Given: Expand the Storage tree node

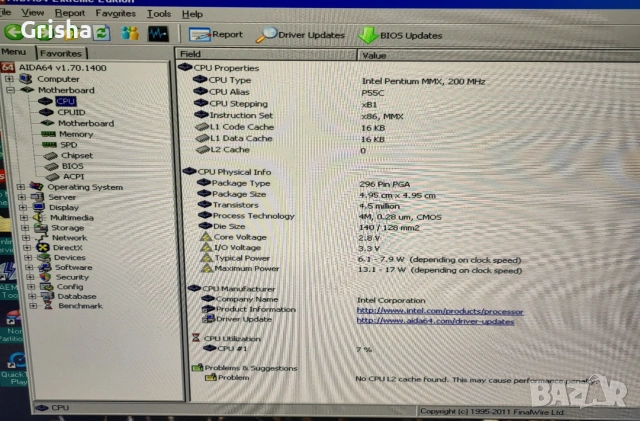Looking at the screenshot, I should pos(25,228).
